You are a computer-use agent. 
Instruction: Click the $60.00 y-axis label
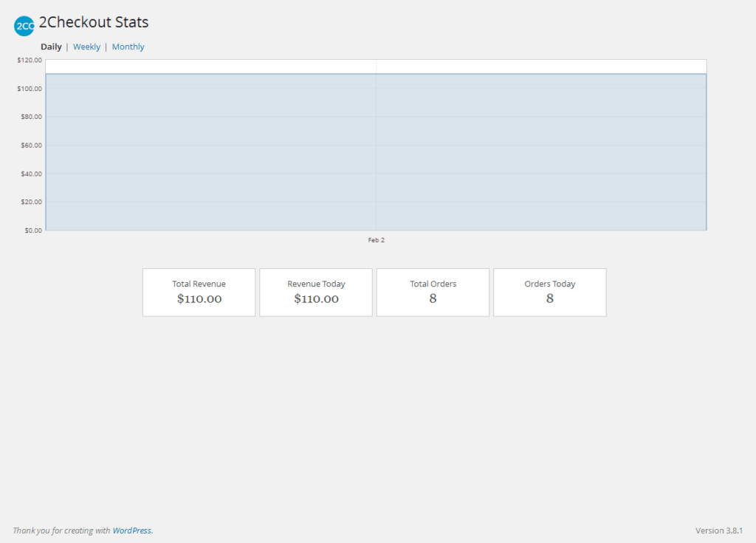(31, 146)
